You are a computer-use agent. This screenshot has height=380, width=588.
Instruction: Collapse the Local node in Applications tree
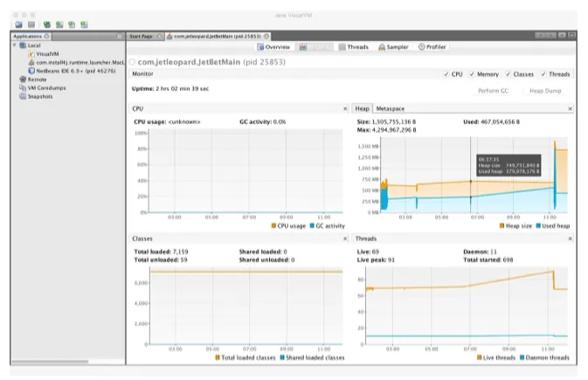point(15,45)
